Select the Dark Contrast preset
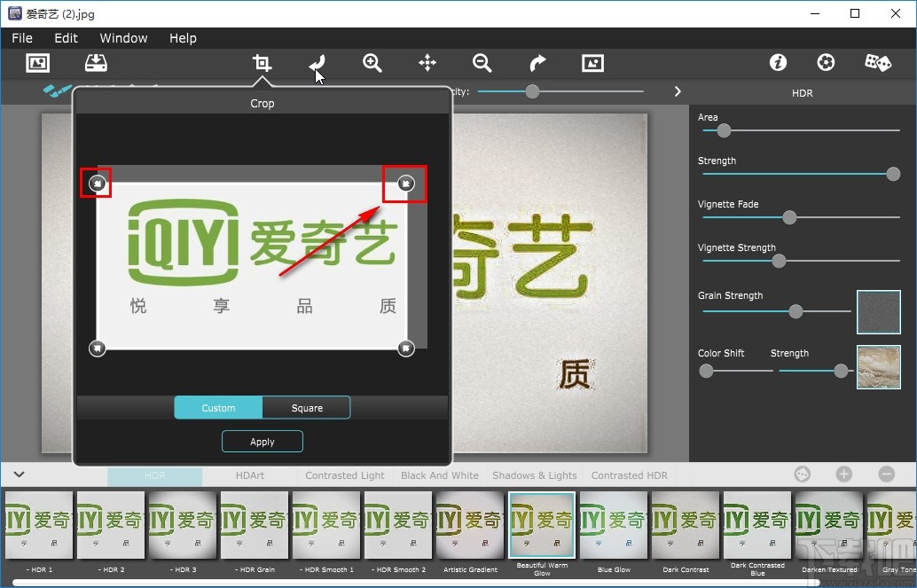This screenshot has width=917, height=588. 686,525
